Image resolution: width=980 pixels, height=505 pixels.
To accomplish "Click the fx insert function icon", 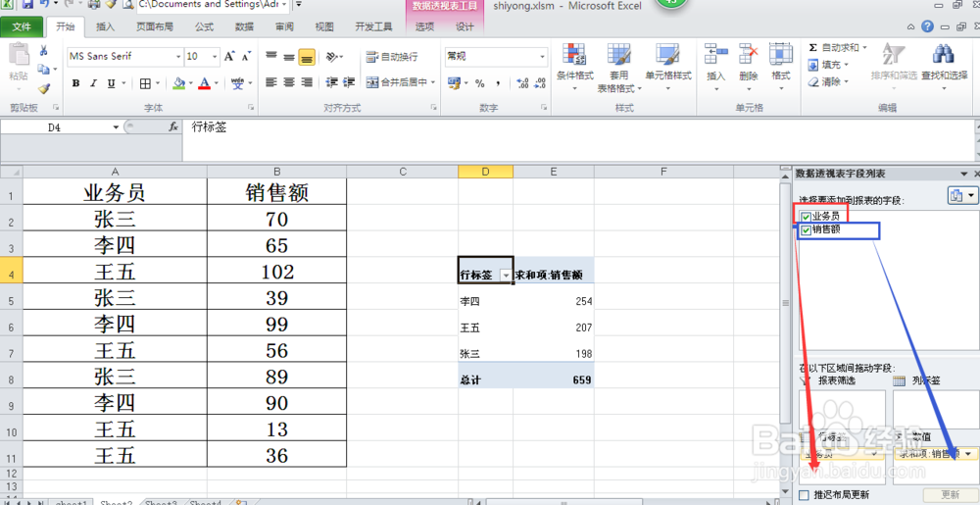I will 173,126.
